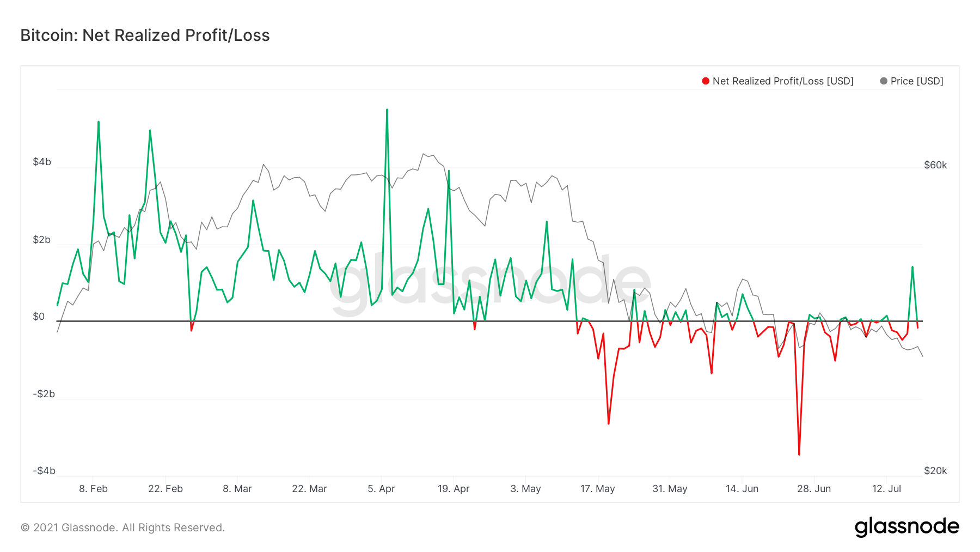
Task: Click the $60k right axis label
Action: 934,164
